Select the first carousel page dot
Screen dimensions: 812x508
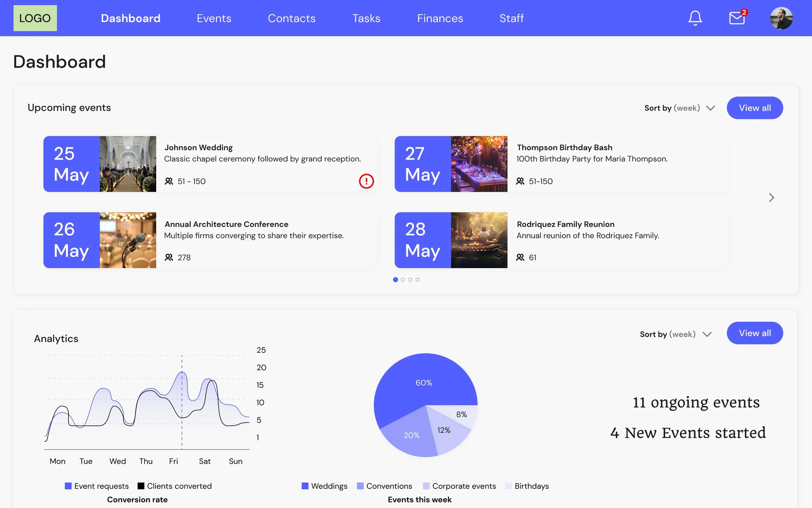pyautogui.click(x=395, y=280)
